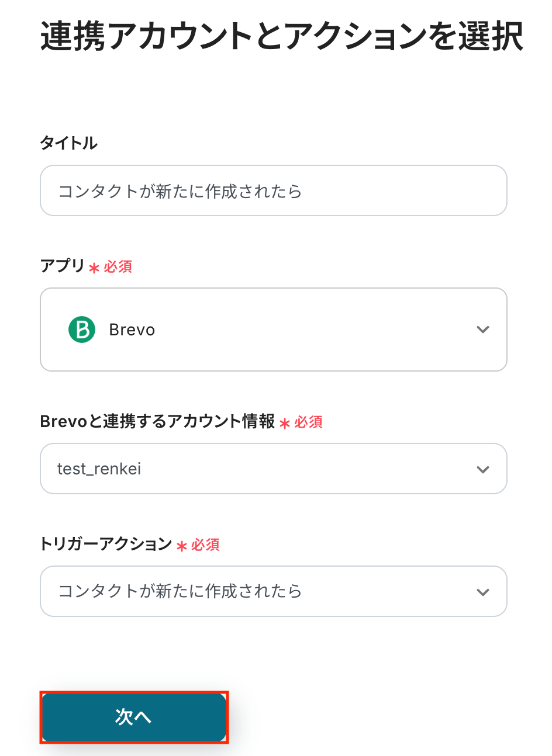The width and height of the screenshot is (552, 756).
Task: Click the アプリ field label
Action: (x=63, y=266)
